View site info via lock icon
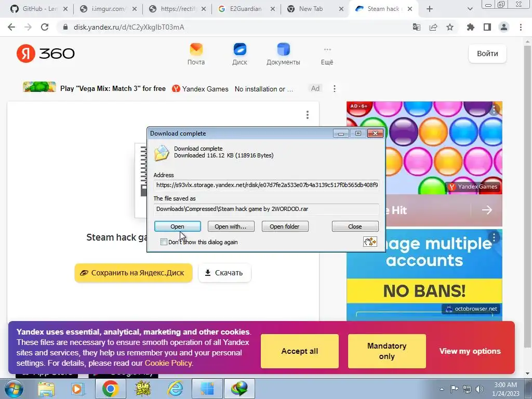The width and height of the screenshot is (532, 399). [65, 27]
